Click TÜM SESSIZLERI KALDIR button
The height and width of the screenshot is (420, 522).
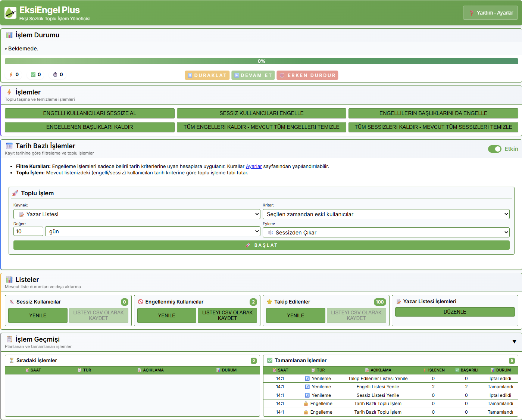(x=433, y=127)
